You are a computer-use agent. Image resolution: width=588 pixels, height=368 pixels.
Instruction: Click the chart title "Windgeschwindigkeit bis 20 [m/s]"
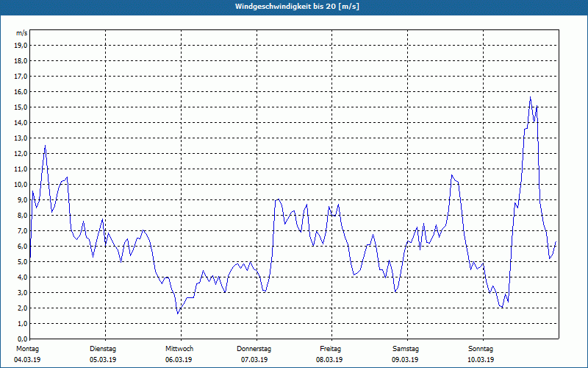(297, 7)
